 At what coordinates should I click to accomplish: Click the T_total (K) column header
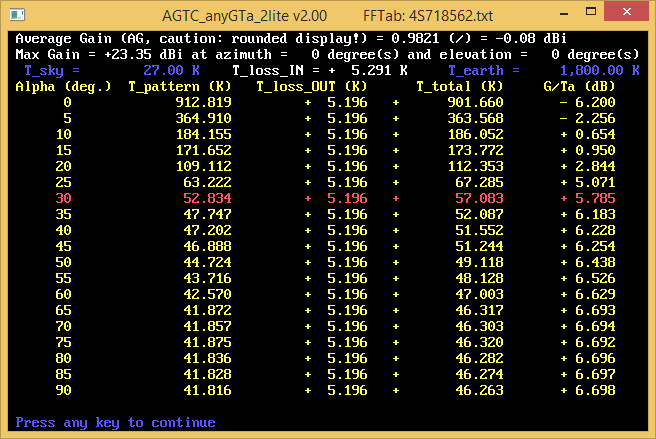point(459,87)
